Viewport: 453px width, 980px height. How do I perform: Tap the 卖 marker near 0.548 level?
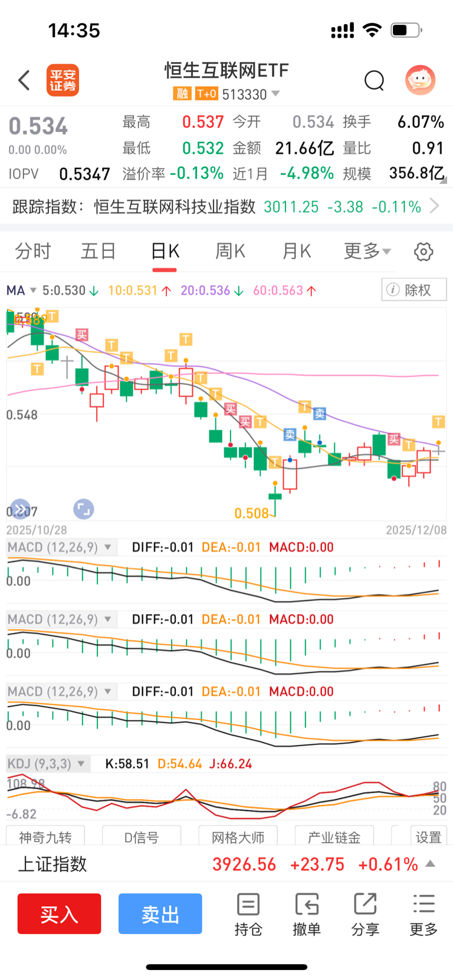320,414
